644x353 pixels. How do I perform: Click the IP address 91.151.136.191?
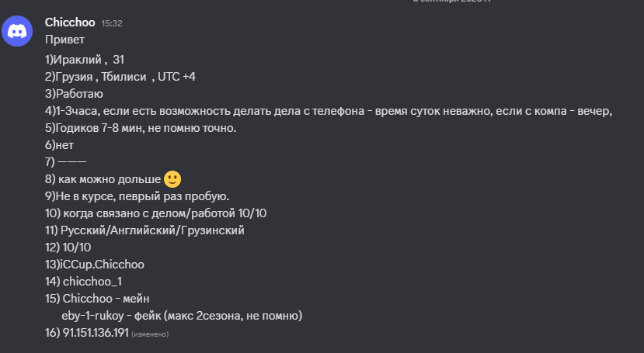(96, 333)
